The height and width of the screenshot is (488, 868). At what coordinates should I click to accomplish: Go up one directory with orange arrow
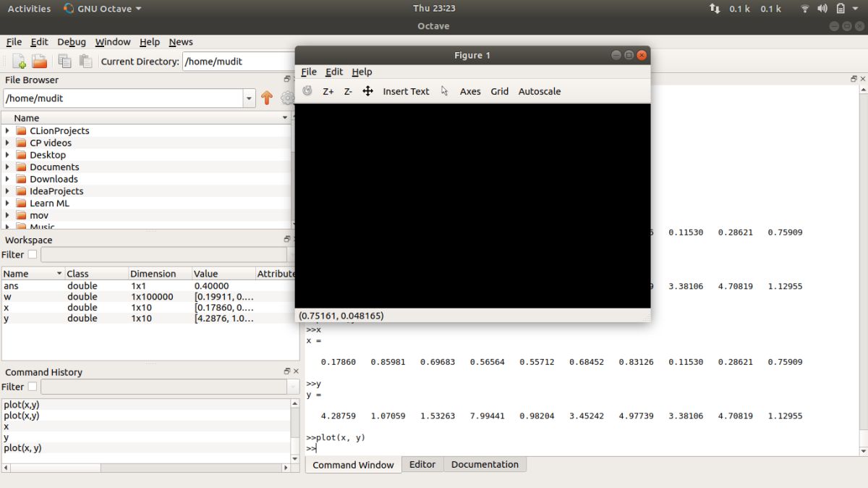click(x=267, y=98)
